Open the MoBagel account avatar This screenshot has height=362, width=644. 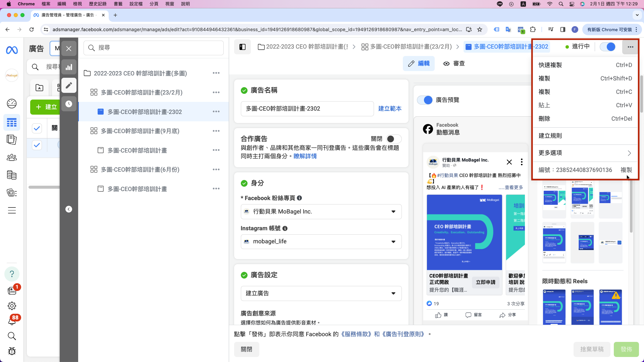pyautogui.click(x=12, y=75)
